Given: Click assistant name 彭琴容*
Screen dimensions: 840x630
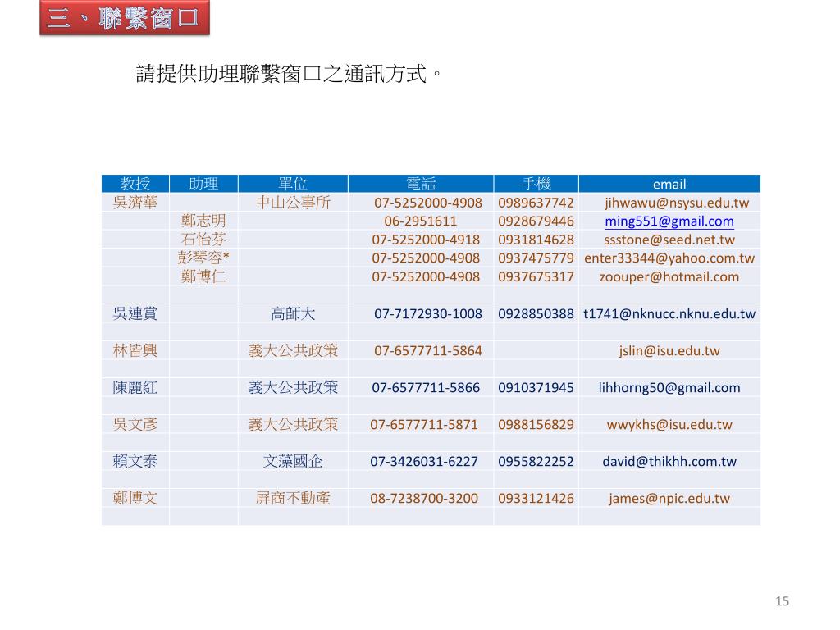Looking at the screenshot, I should 203,258.
